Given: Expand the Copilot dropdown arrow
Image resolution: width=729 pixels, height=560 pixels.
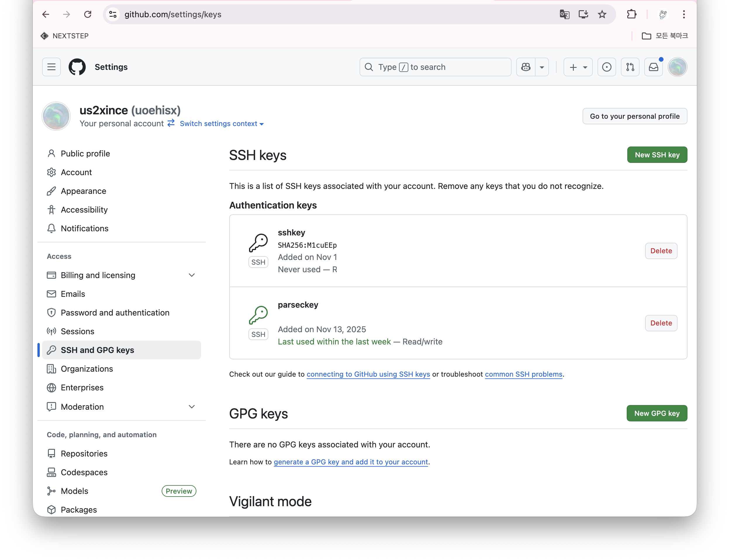Looking at the screenshot, I should click(x=542, y=67).
